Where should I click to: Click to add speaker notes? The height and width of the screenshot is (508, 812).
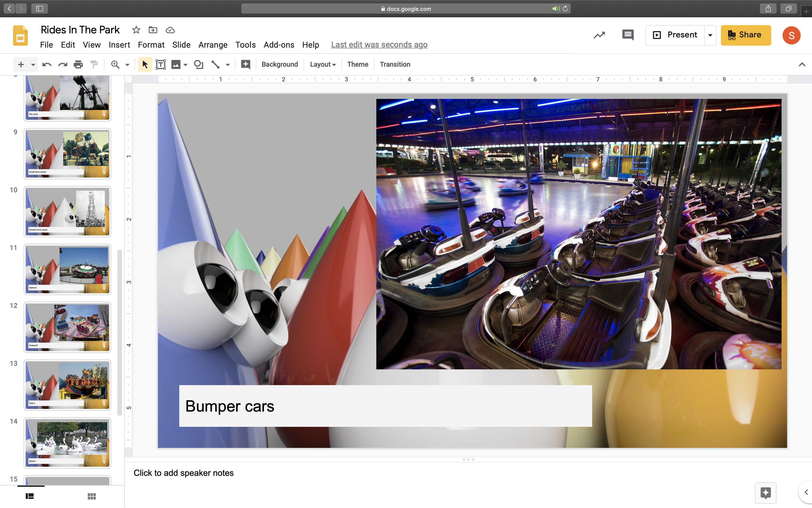184,473
